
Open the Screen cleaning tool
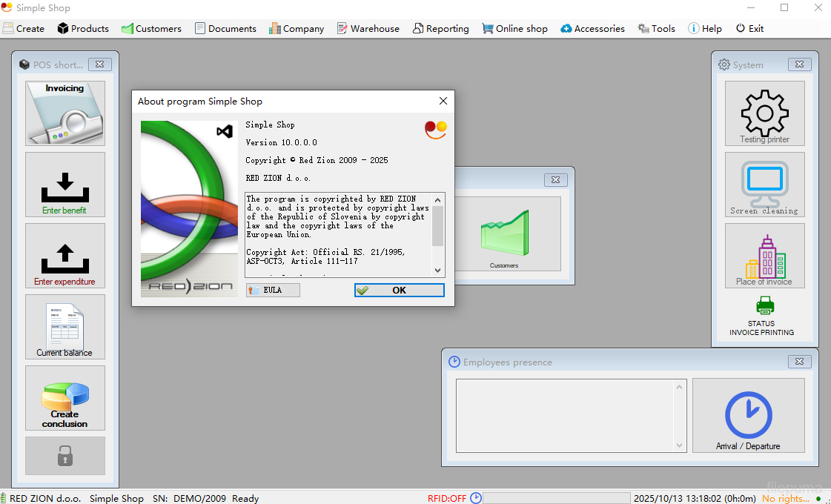[x=764, y=185]
